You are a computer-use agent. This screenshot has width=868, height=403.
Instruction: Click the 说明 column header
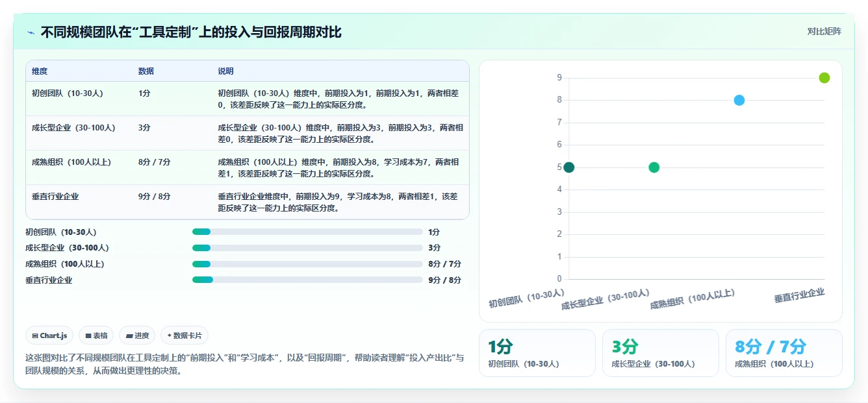point(225,71)
